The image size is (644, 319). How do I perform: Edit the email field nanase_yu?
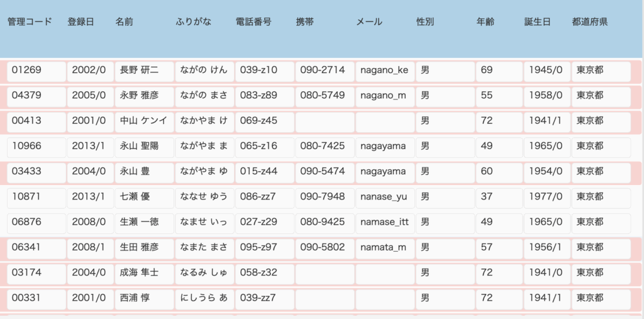(385, 197)
